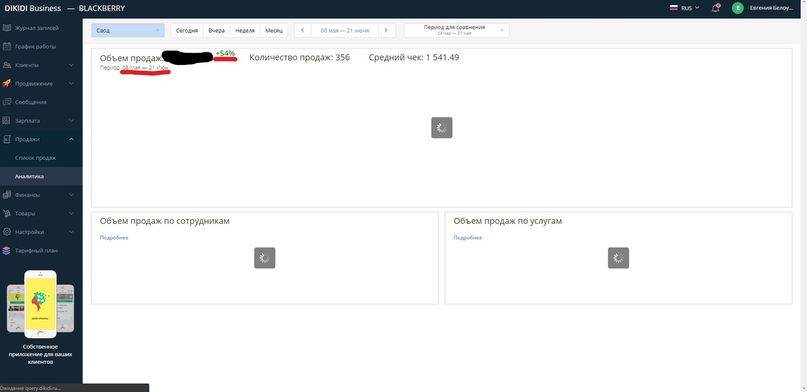Viewport: 807px width, 392px height.
Task: Open the Свод dropdown
Action: pos(128,30)
